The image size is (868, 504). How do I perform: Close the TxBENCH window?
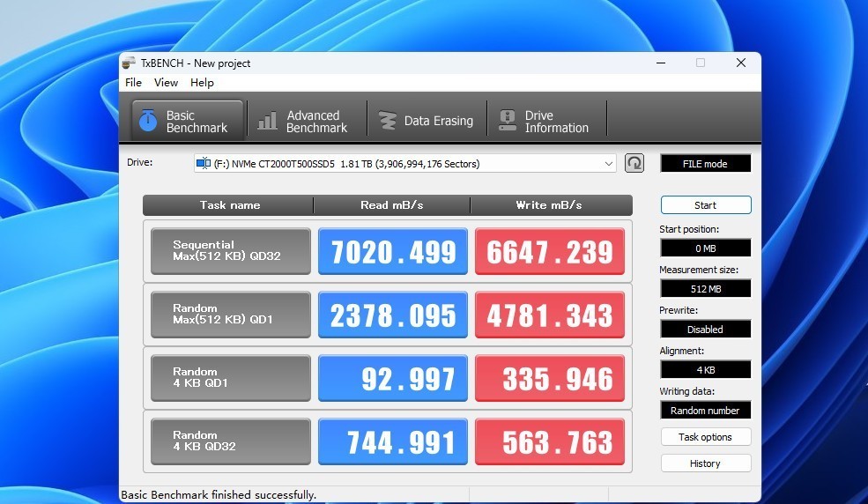(741, 63)
